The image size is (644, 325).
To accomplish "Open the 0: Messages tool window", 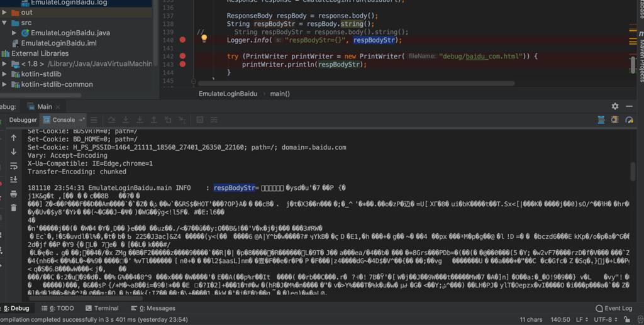I will (153, 308).
